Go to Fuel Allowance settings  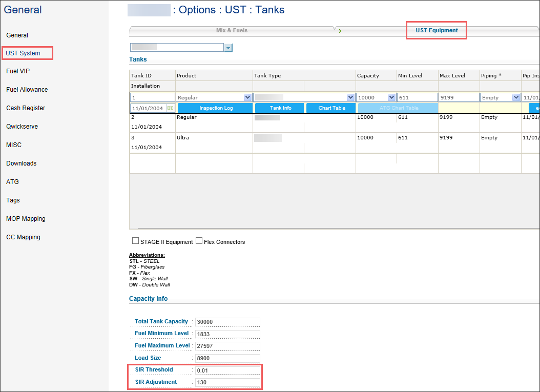(x=27, y=90)
